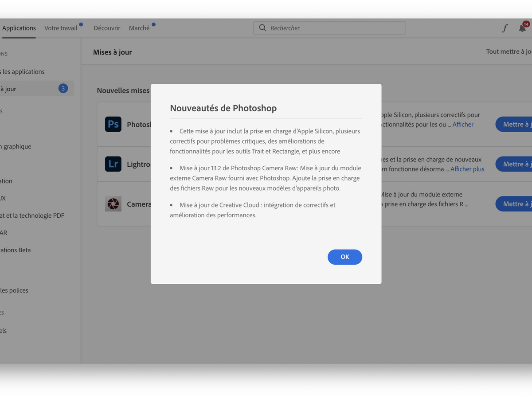
Task: Open the Photoshop app icon
Action: pos(113,124)
